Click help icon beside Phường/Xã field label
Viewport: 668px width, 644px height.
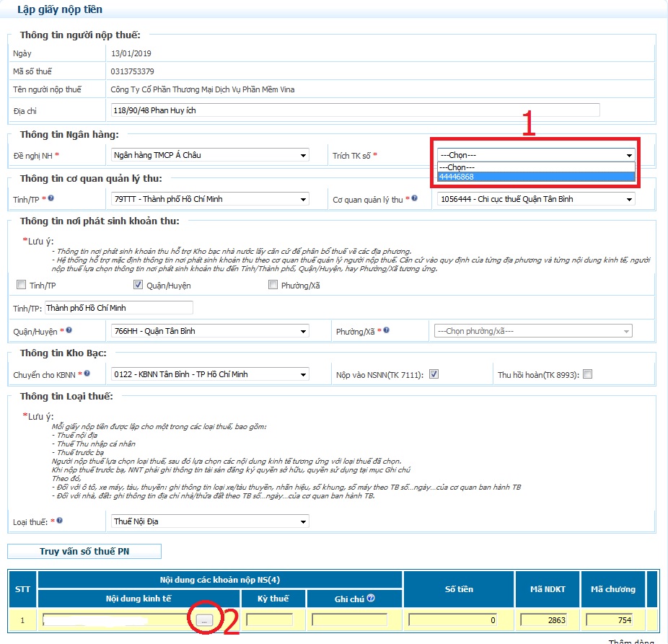point(387,331)
